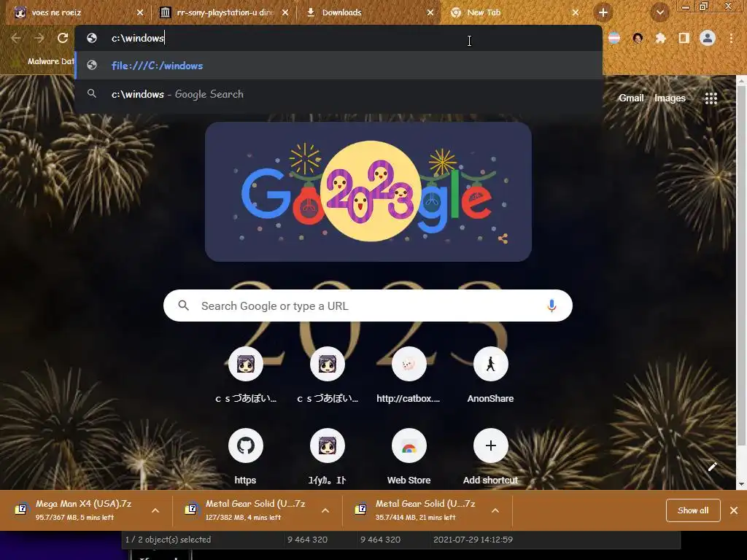
Task: Open the Chrome three-dot menu
Action: (x=731, y=38)
